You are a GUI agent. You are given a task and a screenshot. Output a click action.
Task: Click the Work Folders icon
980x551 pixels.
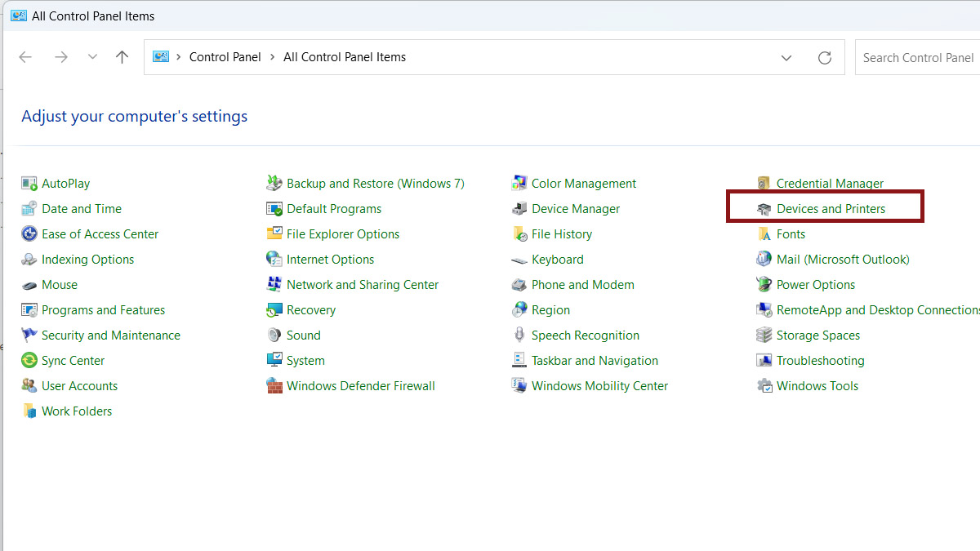(29, 411)
